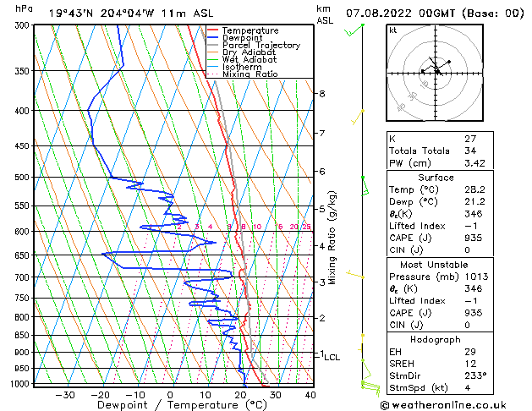Click the Most Unstable section header
532x411 pixels.
coord(434,265)
